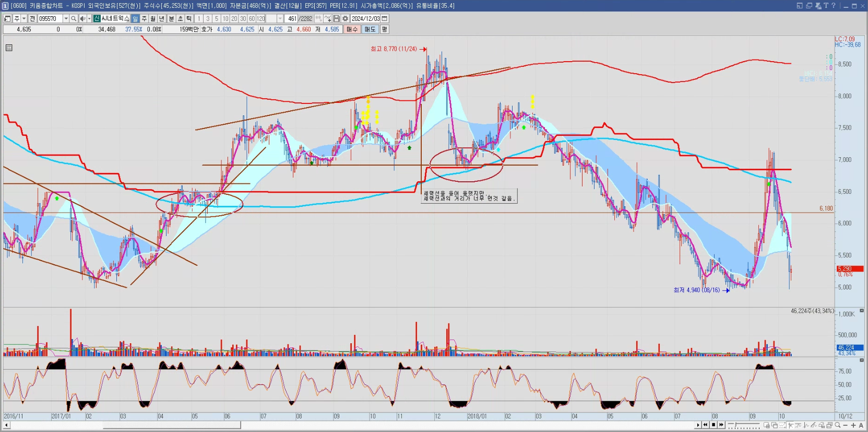Toggle the 평 button near buy/sell
The image size is (868, 432).
384,29
